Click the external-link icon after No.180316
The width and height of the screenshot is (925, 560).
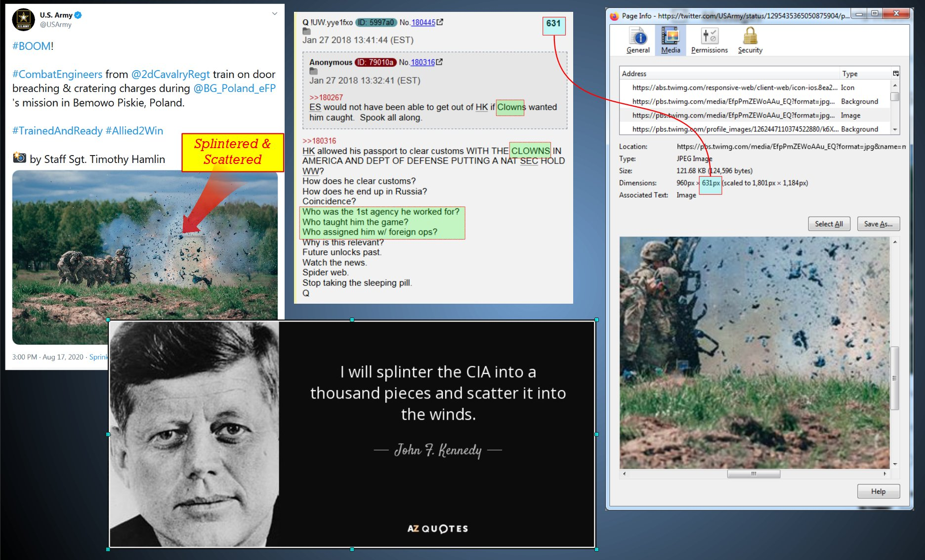coord(439,62)
